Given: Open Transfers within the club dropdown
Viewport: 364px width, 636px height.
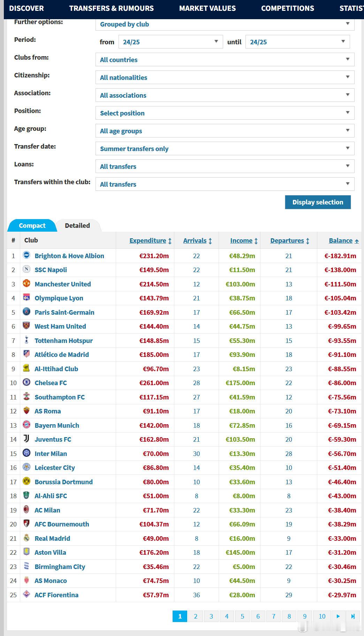Looking at the screenshot, I should tap(225, 184).
